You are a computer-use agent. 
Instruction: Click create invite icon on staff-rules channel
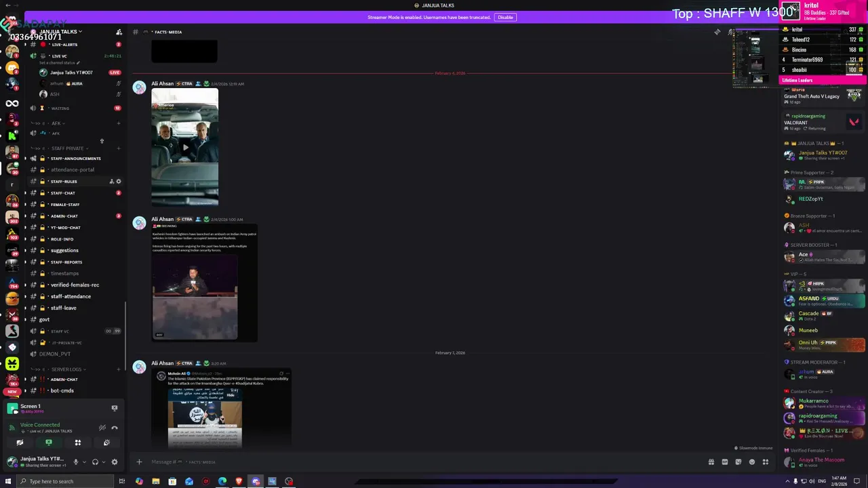pos(111,182)
